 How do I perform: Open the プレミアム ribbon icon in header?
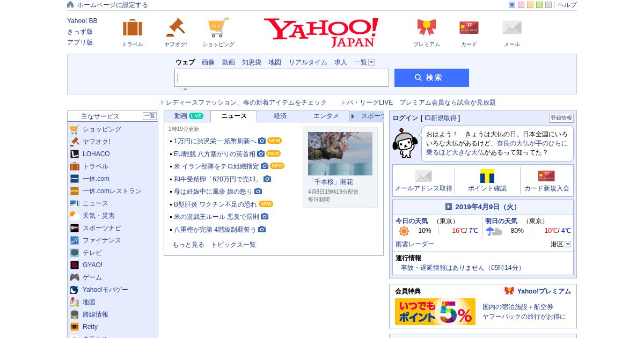[427, 27]
